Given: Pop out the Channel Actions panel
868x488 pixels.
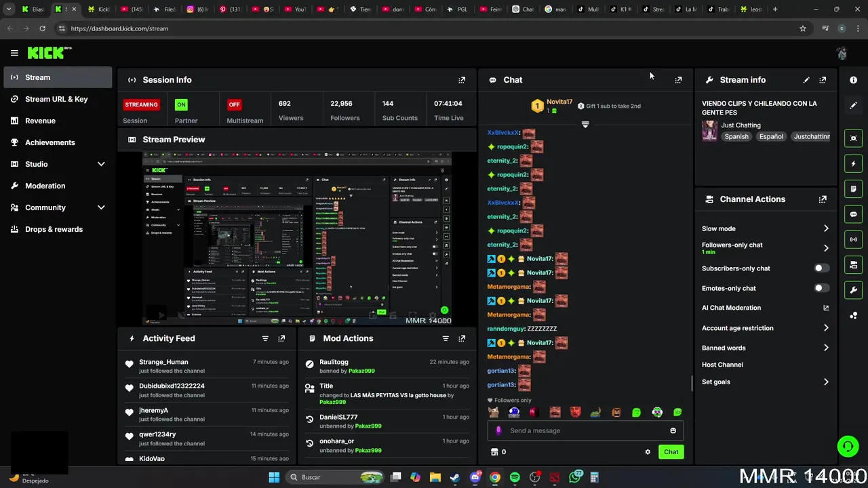Looking at the screenshot, I should (x=823, y=199).
